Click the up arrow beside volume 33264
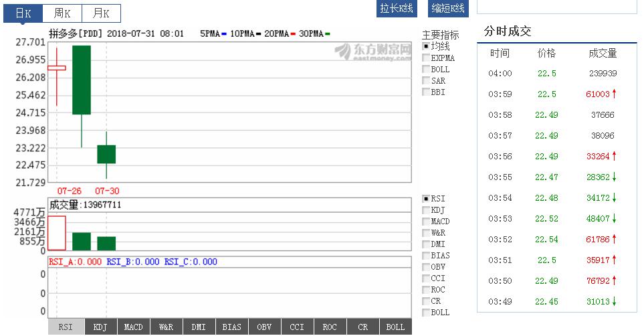Viewport: 644px width, 336px height. (614, 156)
